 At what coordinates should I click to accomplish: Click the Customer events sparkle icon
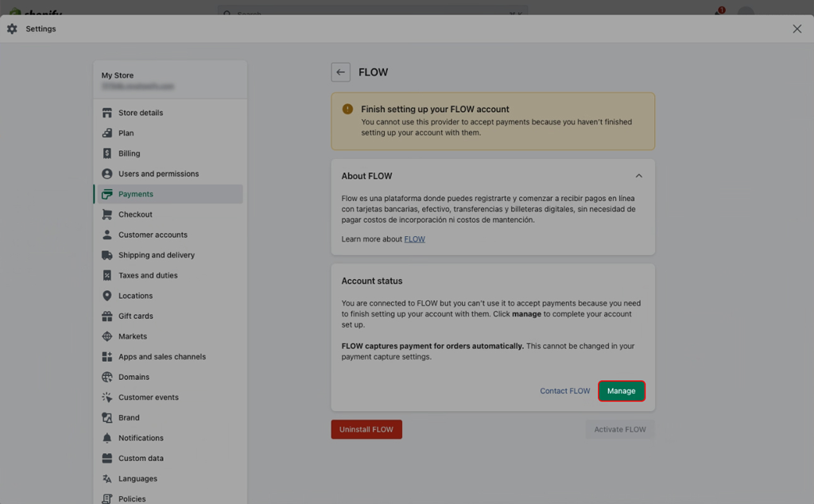coord(107,397)
